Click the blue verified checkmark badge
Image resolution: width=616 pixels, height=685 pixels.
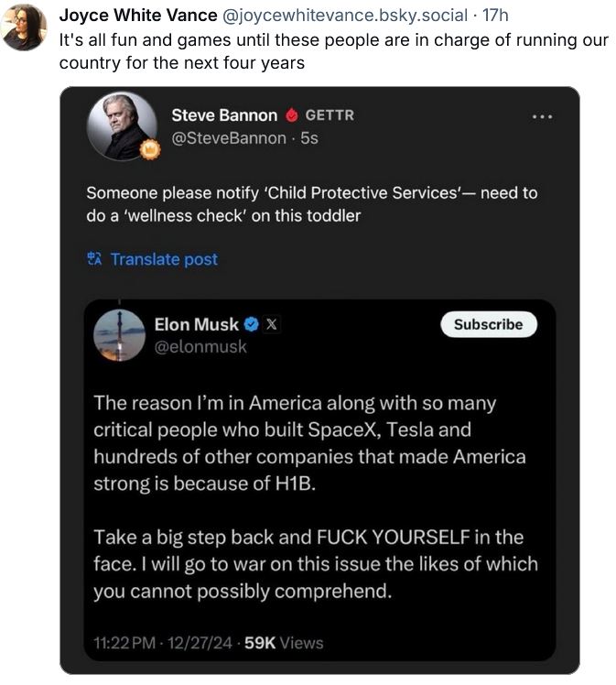251,324
